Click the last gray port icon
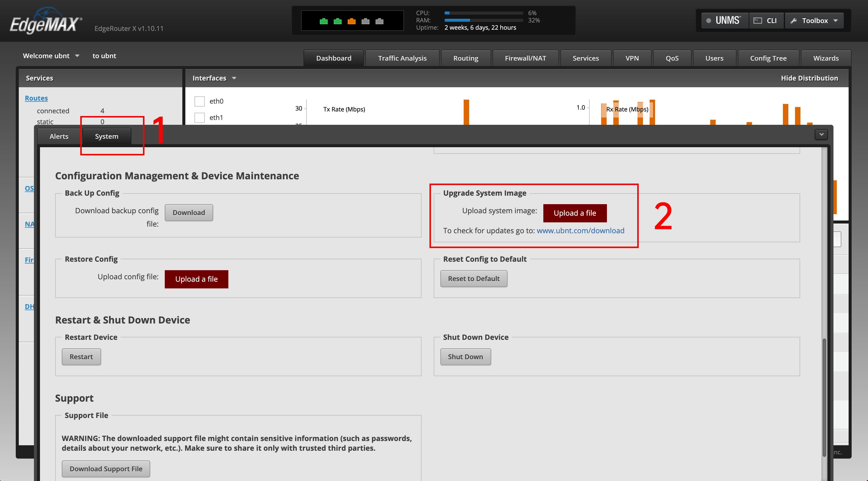Image resolution: width=868 pixels, height=481 pixels. (379, 21)
